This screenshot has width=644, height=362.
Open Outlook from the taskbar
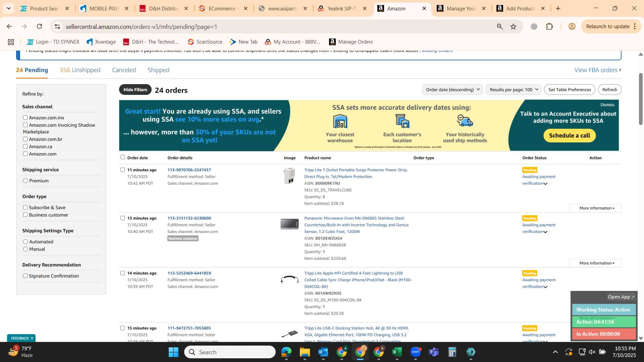tap(323, 352)
